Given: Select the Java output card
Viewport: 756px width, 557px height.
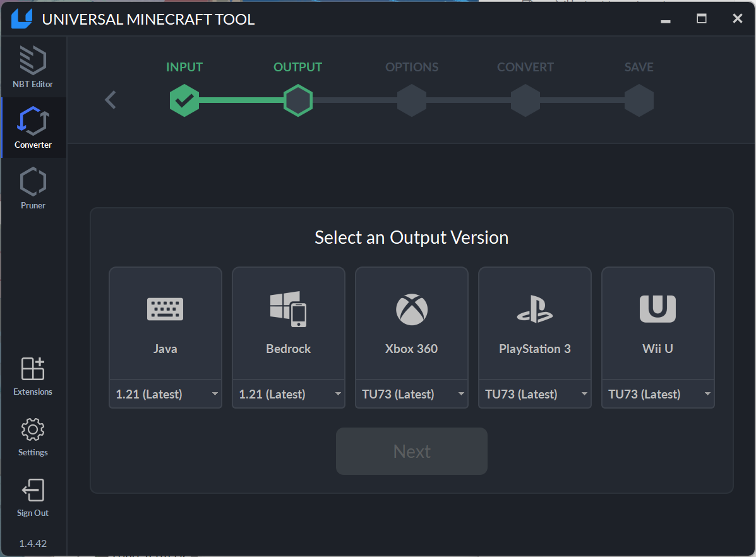Looking at the screenshot, I should [x=165, y=323].
